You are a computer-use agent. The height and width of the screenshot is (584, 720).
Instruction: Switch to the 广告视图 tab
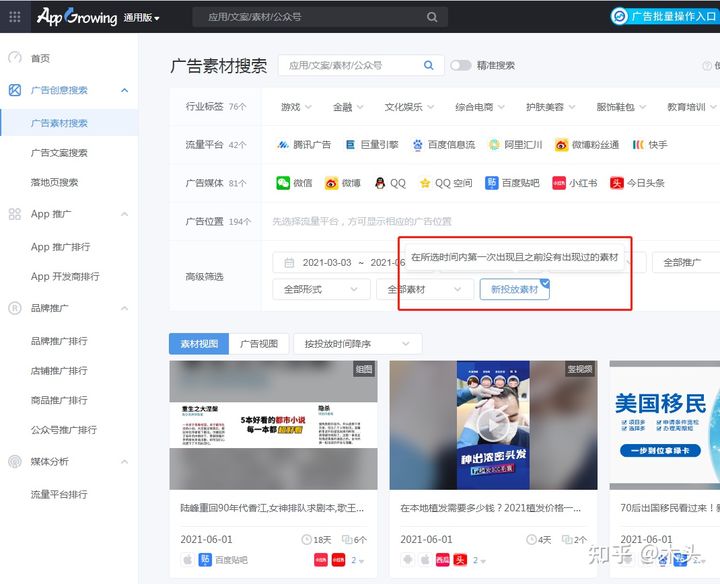pos(259,344)
